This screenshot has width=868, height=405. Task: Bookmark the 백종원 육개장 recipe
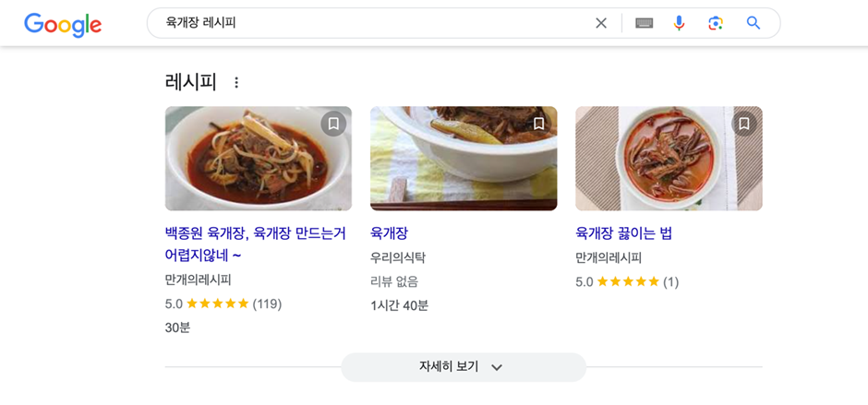[333, 124]
